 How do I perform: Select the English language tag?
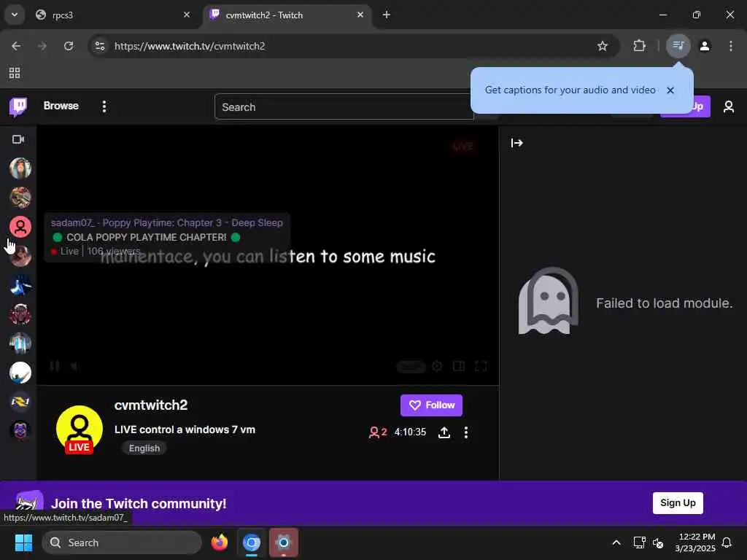(144, 448)
